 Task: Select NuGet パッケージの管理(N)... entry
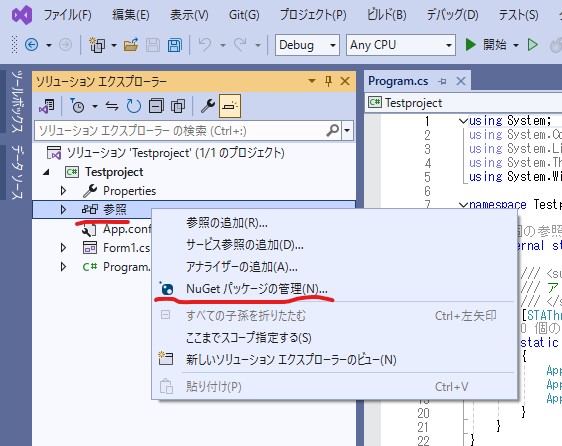[335, 289]
